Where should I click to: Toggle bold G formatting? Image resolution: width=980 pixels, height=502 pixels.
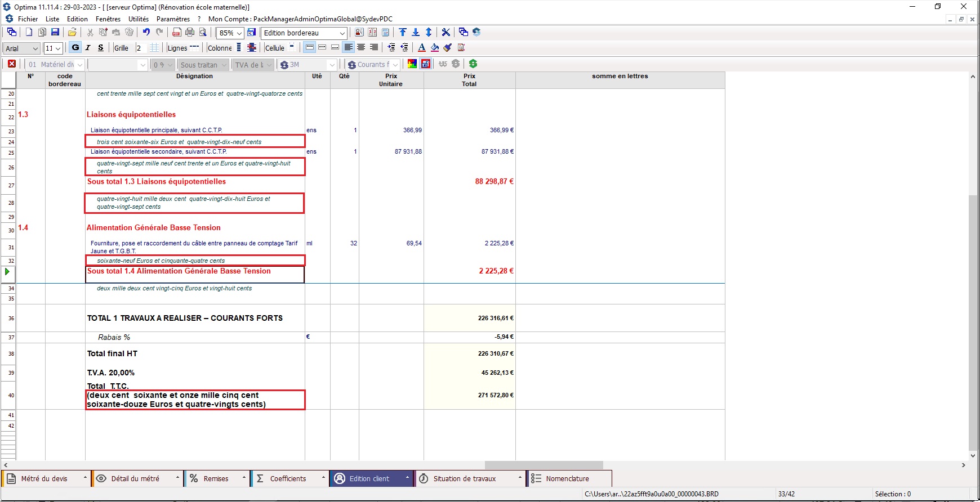[x=75, y=48]
